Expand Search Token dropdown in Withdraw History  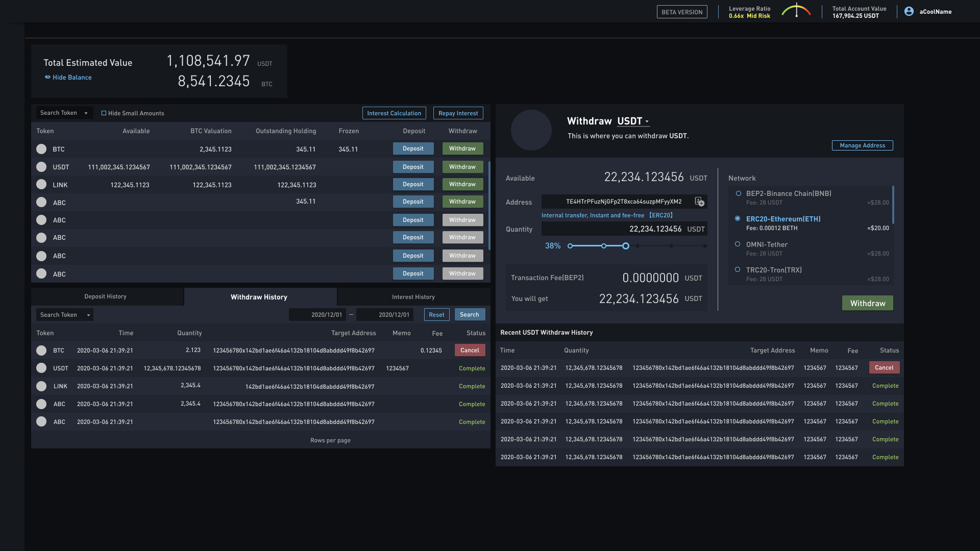click(x=64, y=315)
